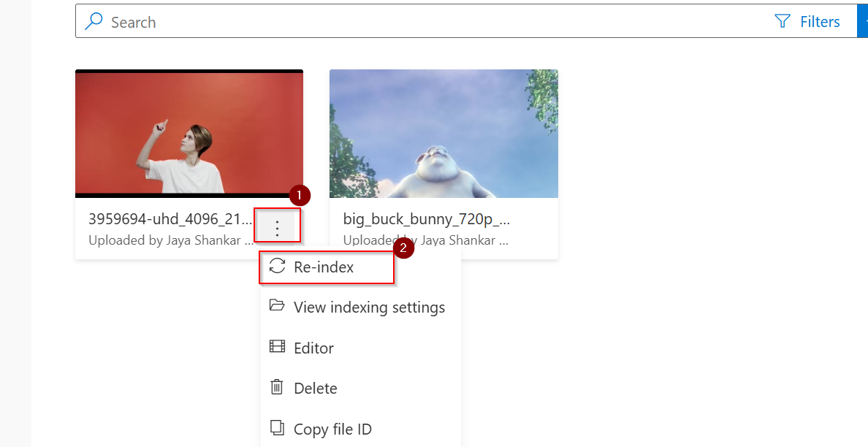Click the folder icon beside View indexing settings
Image resolution: width=868 pixels, height=447 pixels.
pyautogui.click(x=277, y=305)
